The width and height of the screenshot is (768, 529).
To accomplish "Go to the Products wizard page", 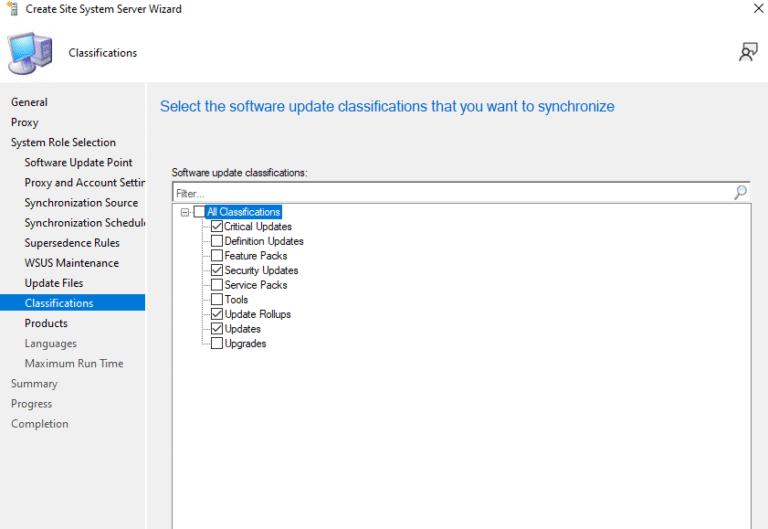I will click(46, 323).
